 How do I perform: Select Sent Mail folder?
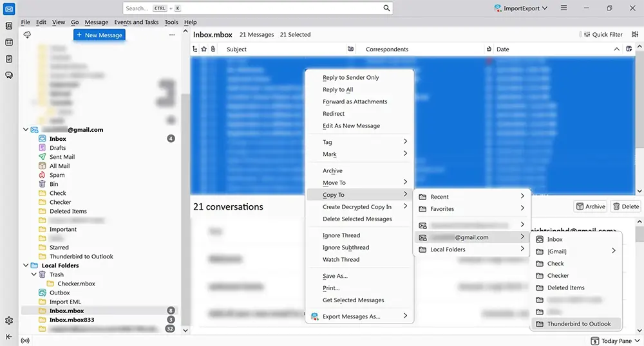pyautogui.click(x=62, y=157)
